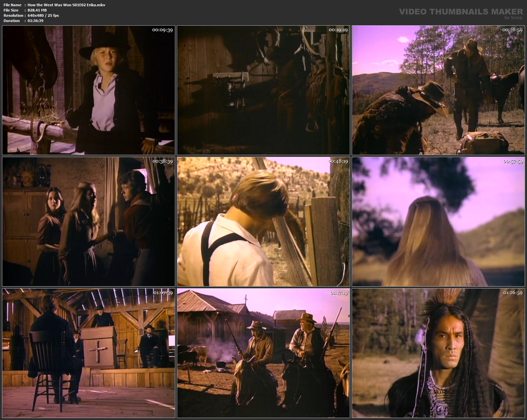Click the resolution value '640x480 / 25 fps'

(x=43, y=15)
